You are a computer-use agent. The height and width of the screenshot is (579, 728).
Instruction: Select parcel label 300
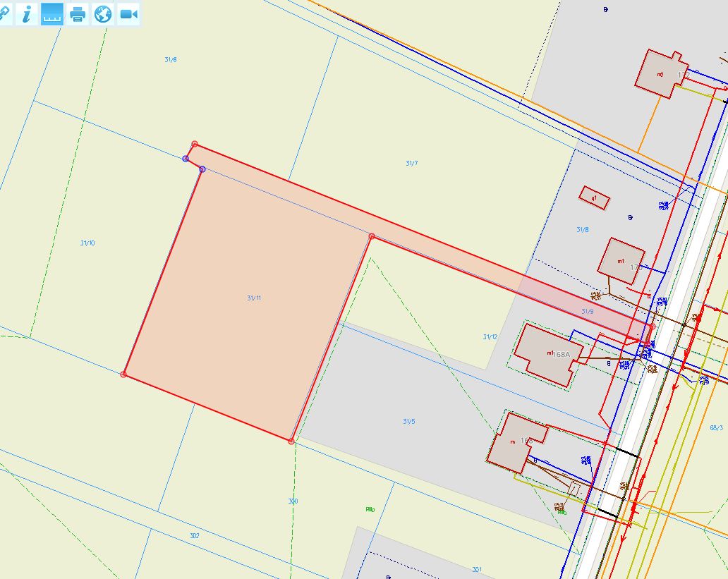click(x=293, y=501)
